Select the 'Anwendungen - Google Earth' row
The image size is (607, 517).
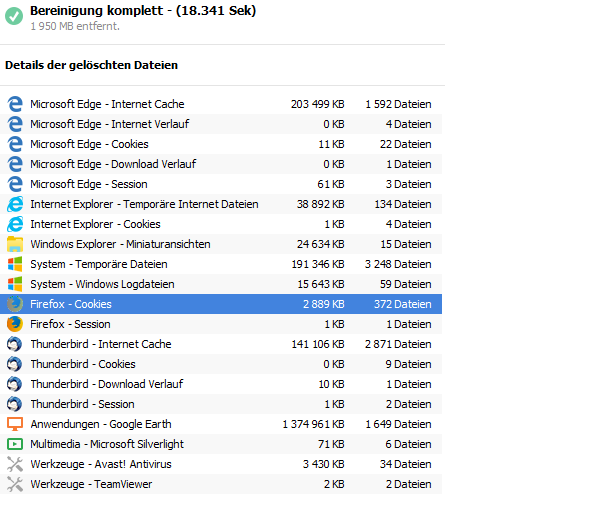[x=221, y=424]
